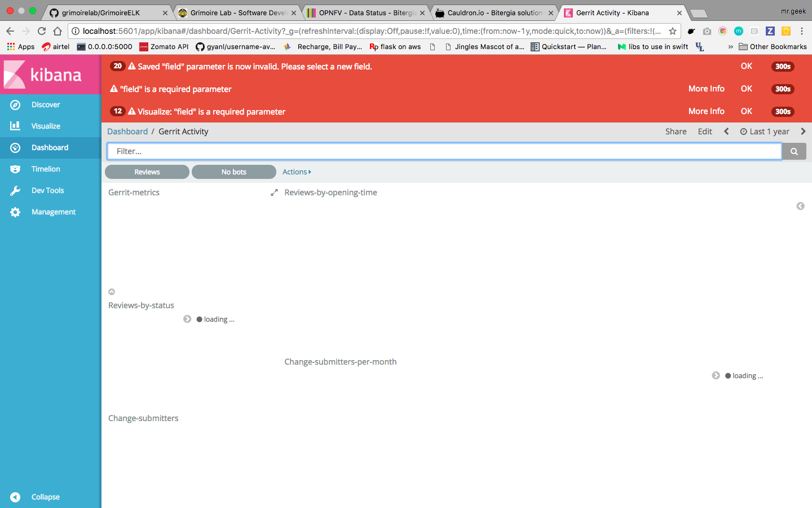
Task: Switch to Grimoire Lab Software Development tab
Action: [237, 12]
